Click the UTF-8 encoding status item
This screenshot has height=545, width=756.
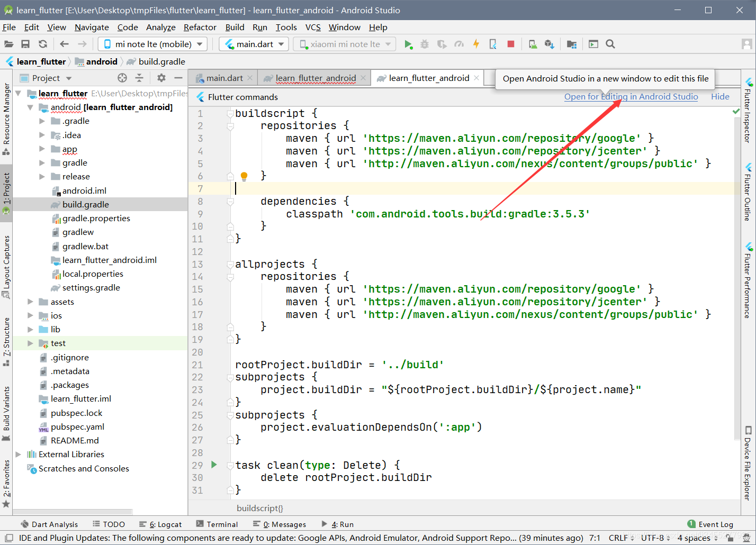pos(656,538)
